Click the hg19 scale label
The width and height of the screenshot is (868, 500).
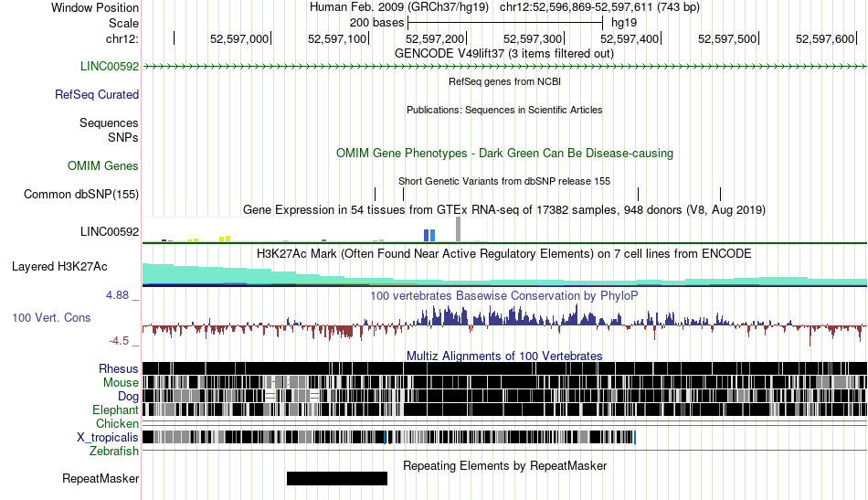click(624, 23)
